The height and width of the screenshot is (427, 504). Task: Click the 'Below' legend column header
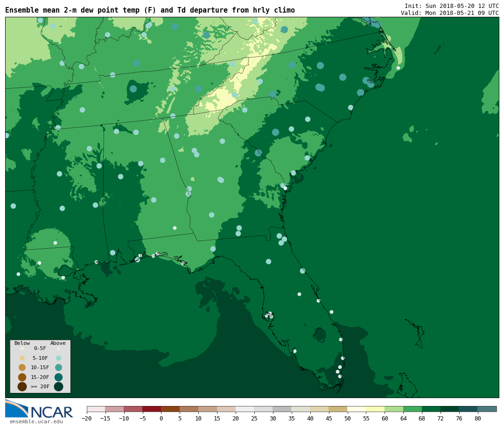(x=22, y=343)
